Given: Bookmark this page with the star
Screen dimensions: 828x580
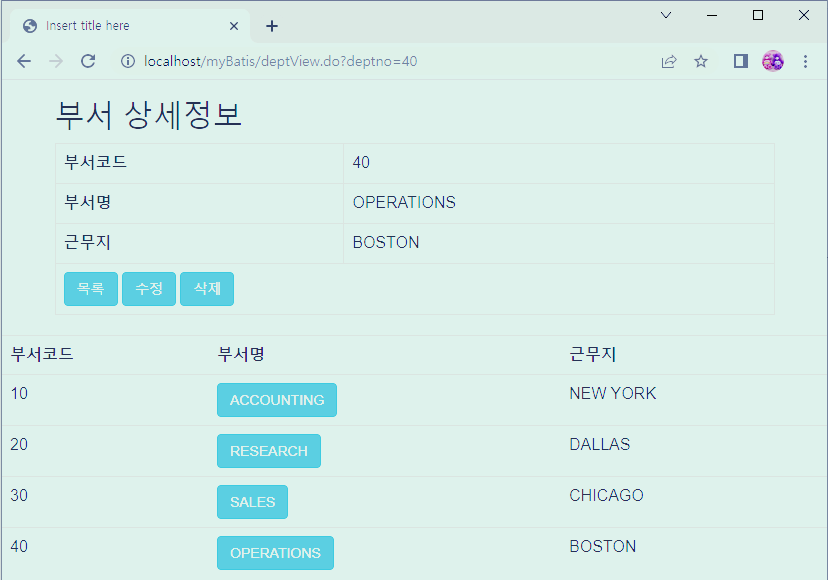Looking at the screenshot, I should pyautogui.click(x=701, y=61).
